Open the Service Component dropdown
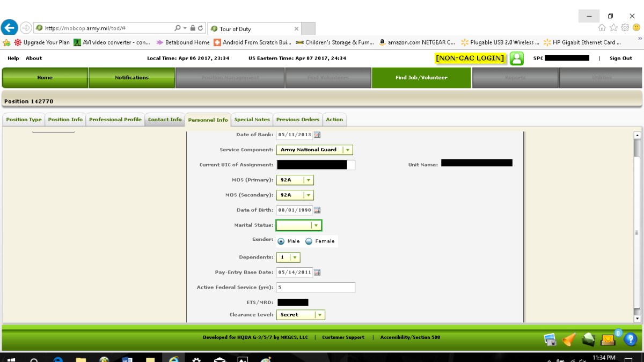Viewport: 644px width, 362px height. (347, 150)
